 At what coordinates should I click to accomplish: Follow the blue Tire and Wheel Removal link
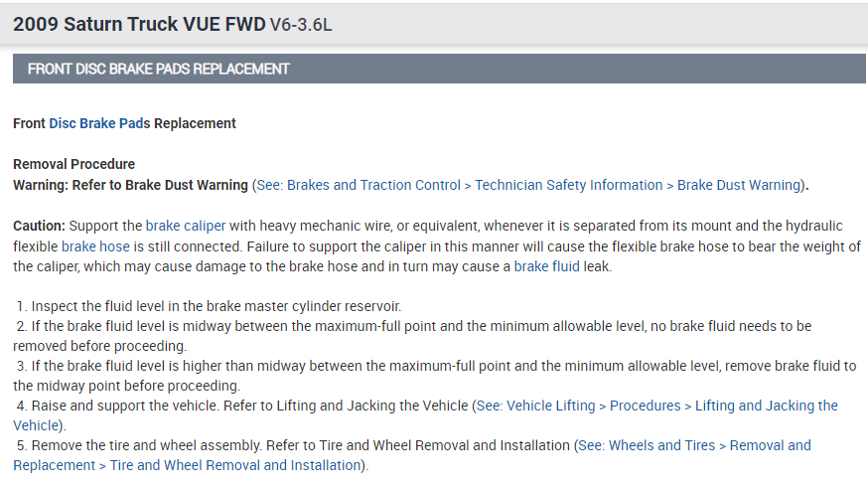tap(236, 465)
